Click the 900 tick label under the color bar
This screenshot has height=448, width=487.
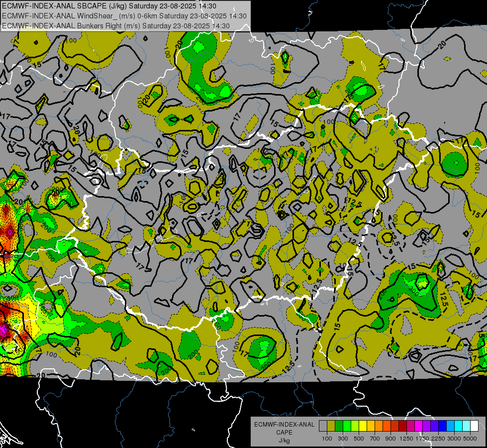coord(390,439)
